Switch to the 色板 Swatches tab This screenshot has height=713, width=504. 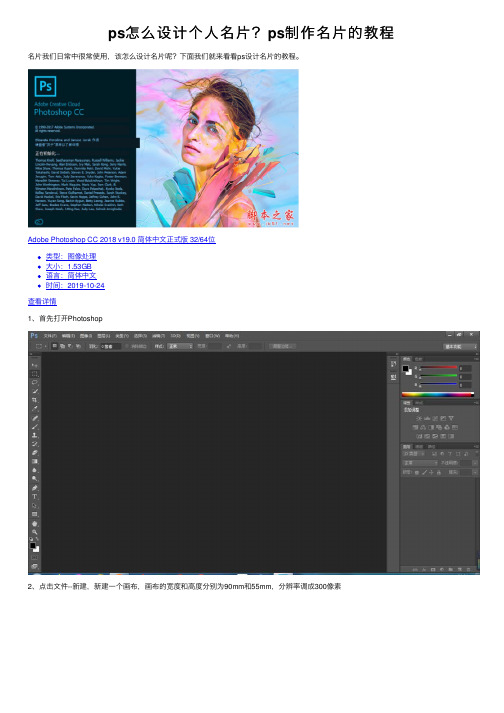(x=418, y=359)
